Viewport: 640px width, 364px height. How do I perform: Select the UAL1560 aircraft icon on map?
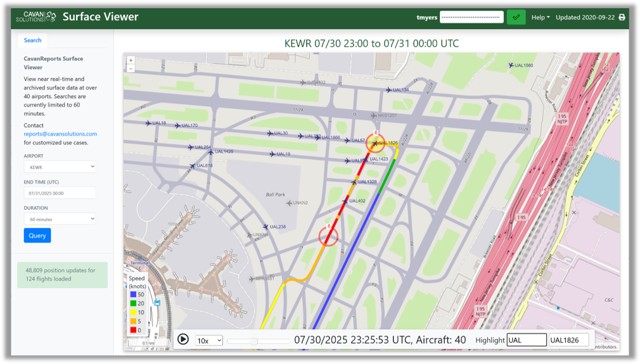(x=511, y=65)
